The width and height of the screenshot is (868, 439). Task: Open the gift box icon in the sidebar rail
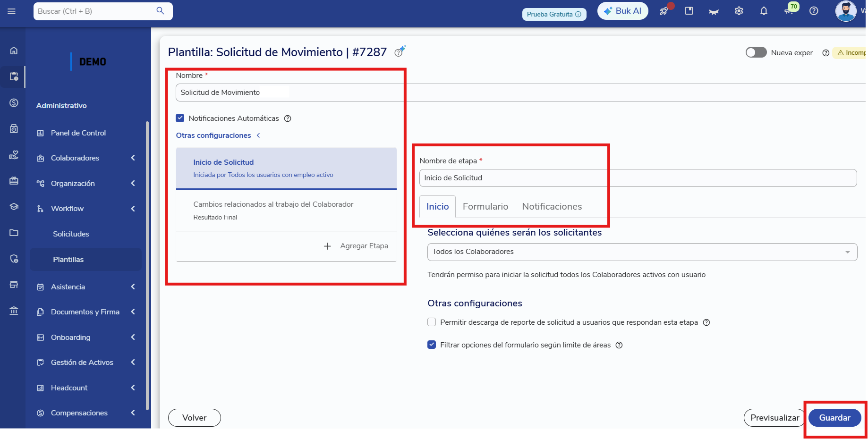(x=14, y=180)
